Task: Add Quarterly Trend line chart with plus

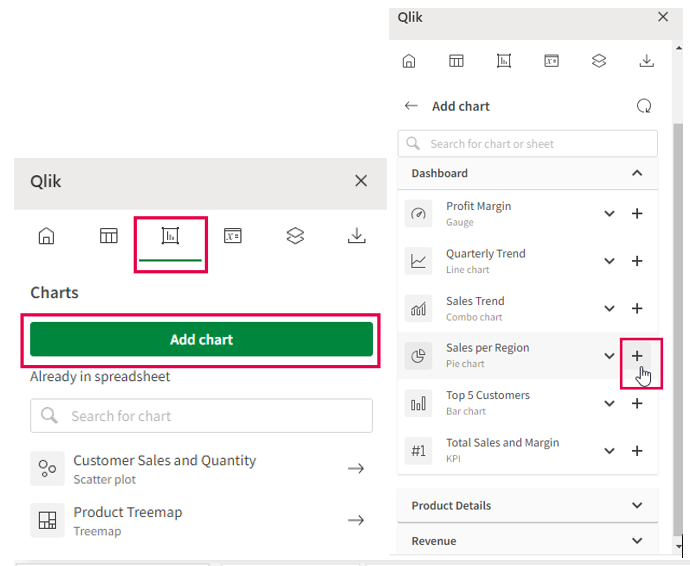Action: click(637, 261)
